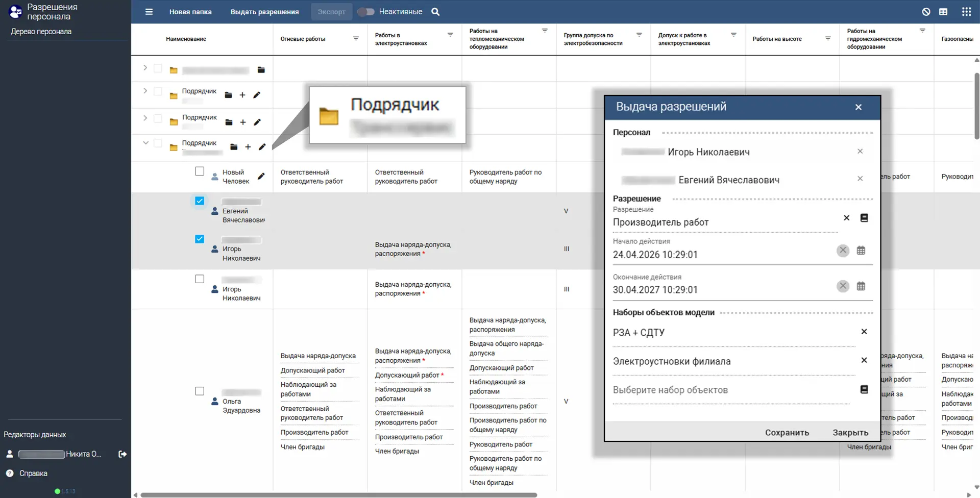Image resolution: width=980 pixels, height=498 pixels.
Task: Open the apps grid icon
Action: click(x=967, y=12)
